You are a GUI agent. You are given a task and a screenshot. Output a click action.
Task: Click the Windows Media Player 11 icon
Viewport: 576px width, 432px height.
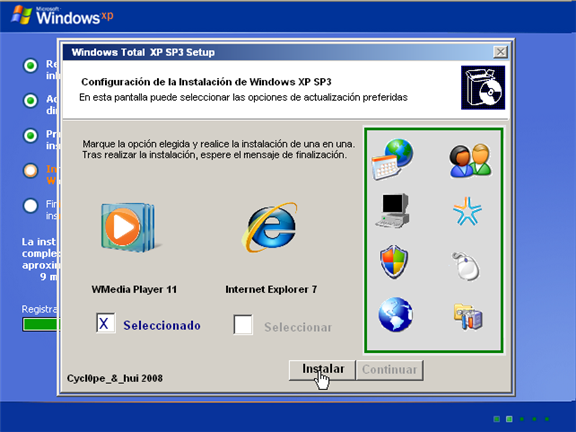coord(130,228)
